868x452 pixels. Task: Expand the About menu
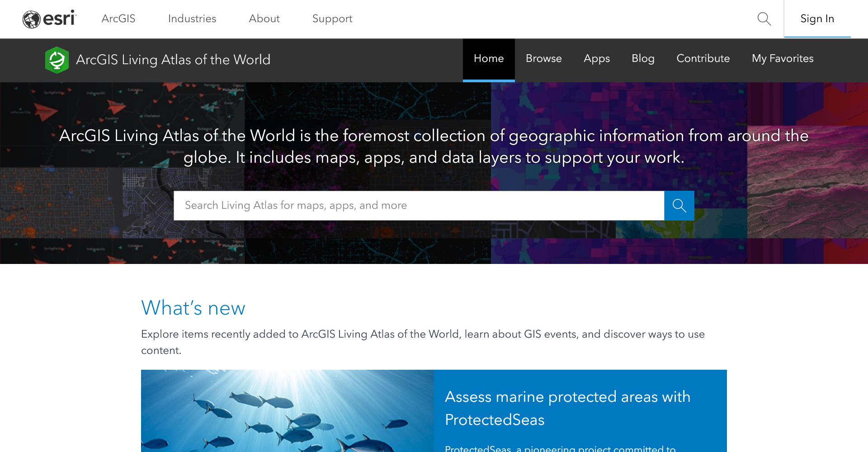[x=264, y=19]
